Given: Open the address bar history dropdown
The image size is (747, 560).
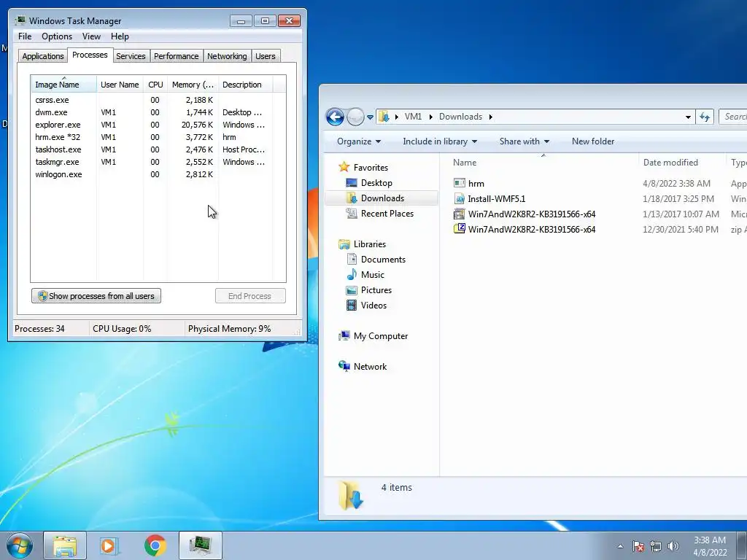Looking at the screenshot, I should (x=688, y=117).
